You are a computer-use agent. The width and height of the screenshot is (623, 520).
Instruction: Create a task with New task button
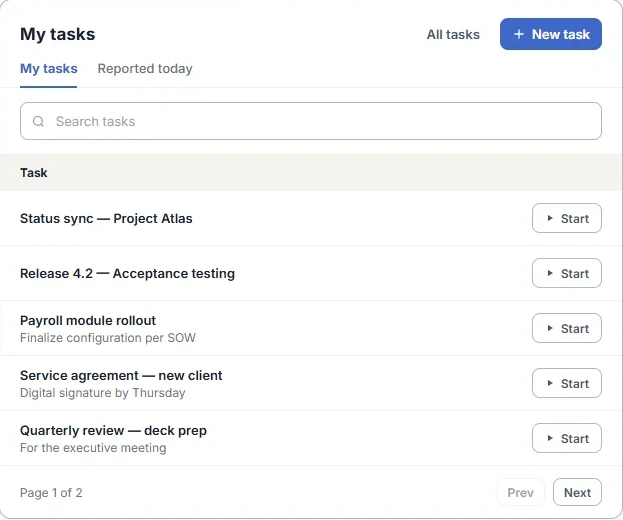point(551,34)
